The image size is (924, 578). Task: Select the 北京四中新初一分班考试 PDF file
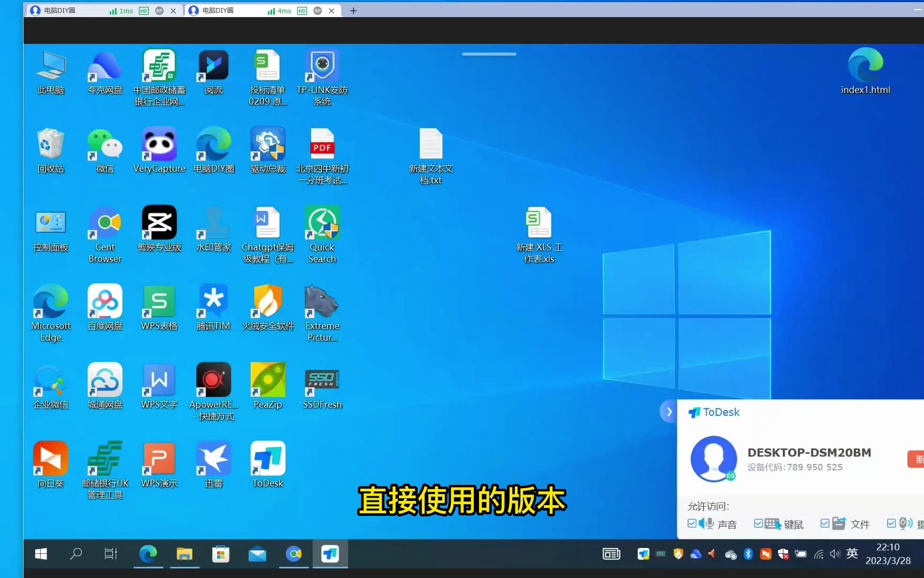point(322,157)
